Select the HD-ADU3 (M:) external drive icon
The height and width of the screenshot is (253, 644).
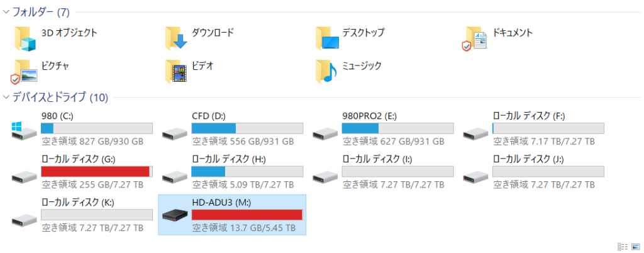[x=175, y=215]
